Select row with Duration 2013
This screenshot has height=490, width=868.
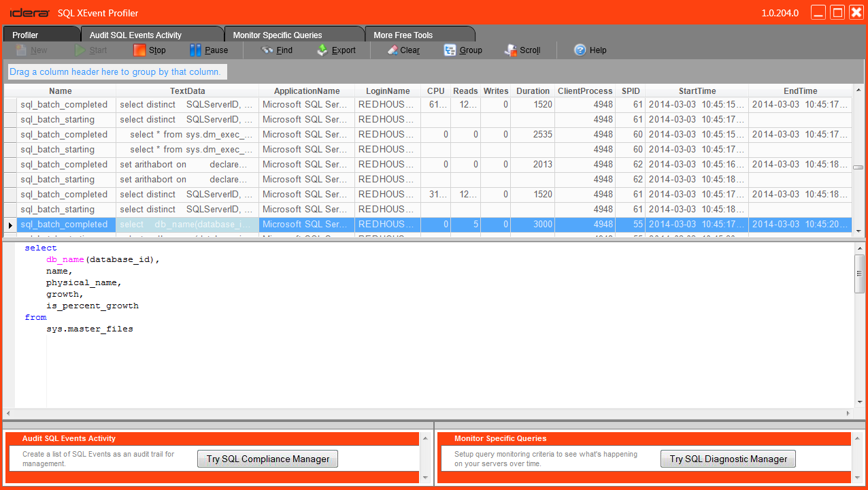(x=428, y=165)
